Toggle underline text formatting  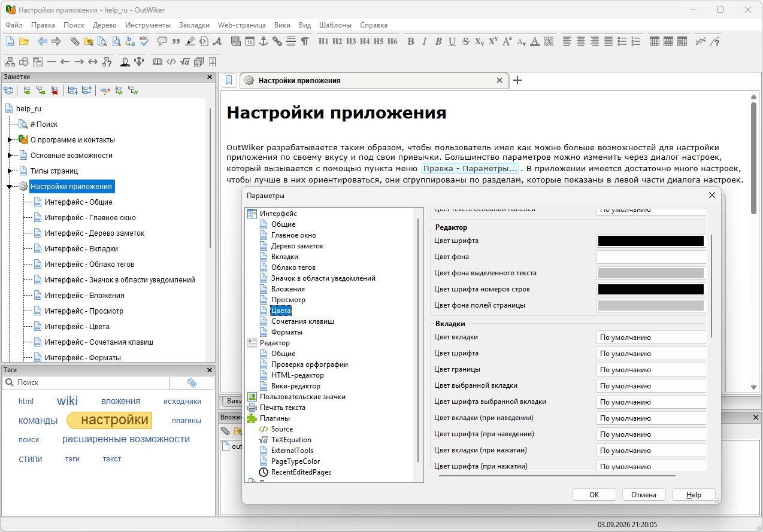pos(452,41)
